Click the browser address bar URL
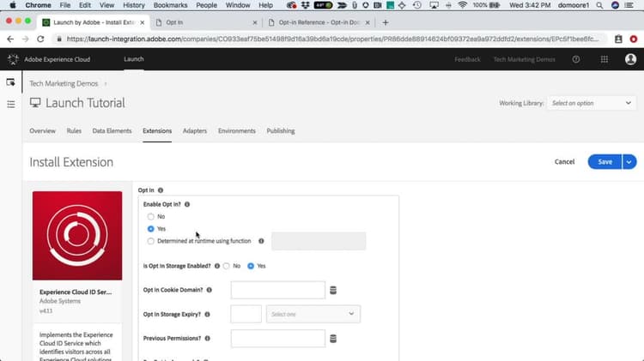The width and height of the screenshot is (644, 361). point(332,39)
